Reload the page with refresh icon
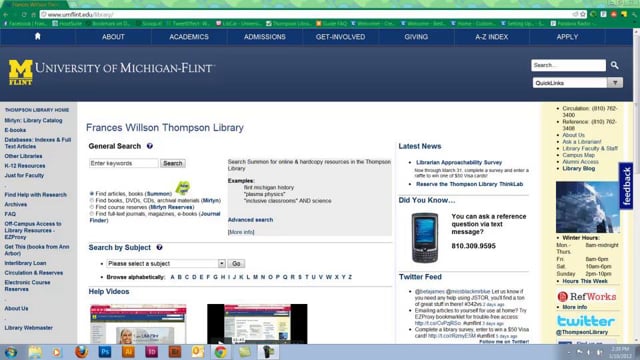This screenshot has height=360, width=640. (x=24, y=14)
